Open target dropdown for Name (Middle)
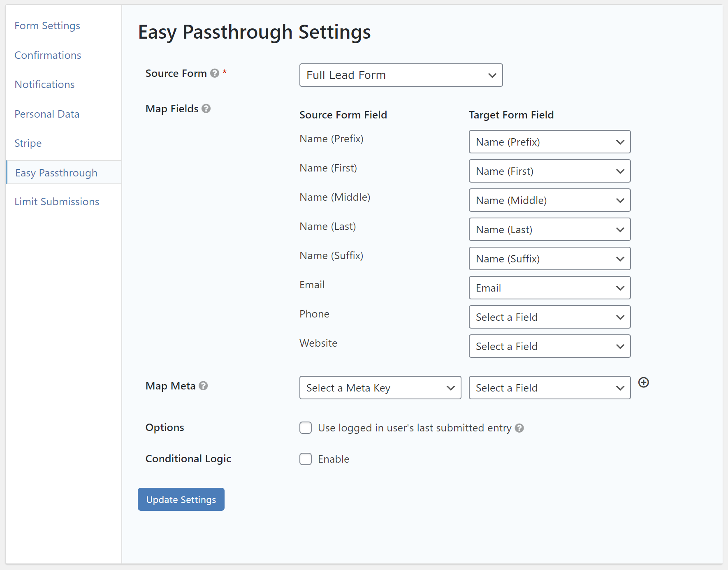Viewport: 728px width, 570px height. (549, 200)
